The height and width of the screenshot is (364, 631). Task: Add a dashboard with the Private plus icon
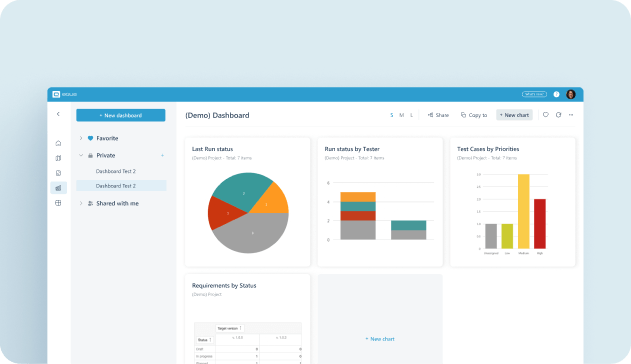click(x=163, y=156)
